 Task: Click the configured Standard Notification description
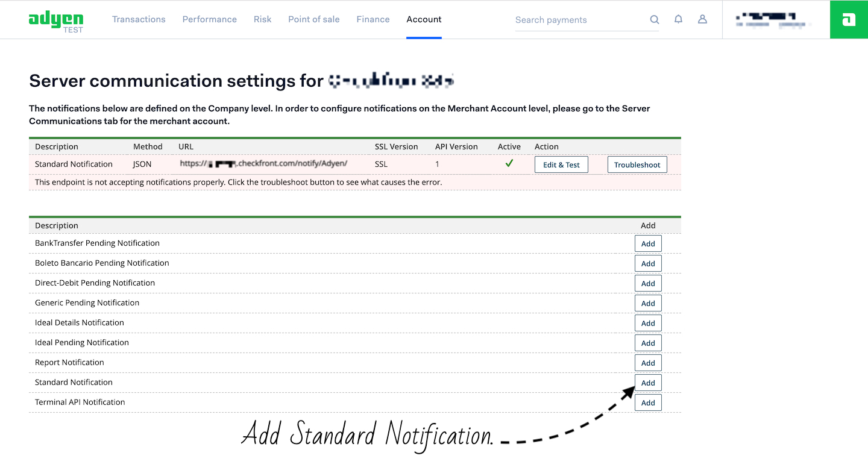point(74,164)
